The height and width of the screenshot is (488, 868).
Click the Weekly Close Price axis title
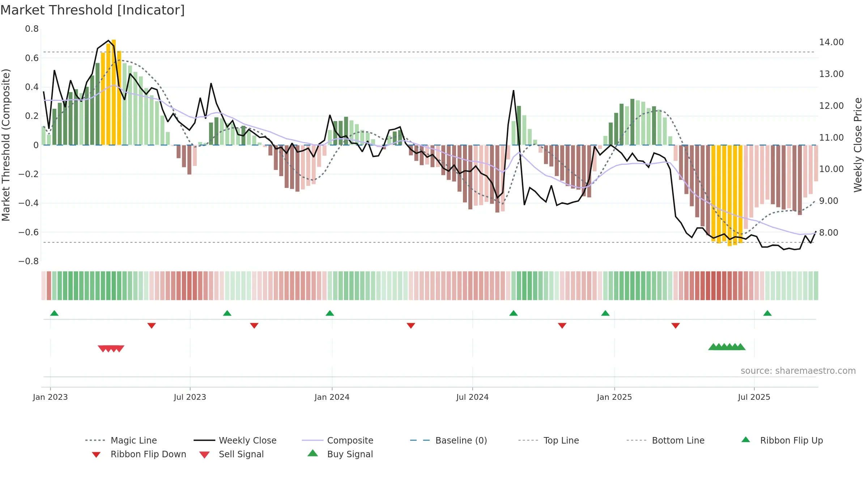pos(858,145)
